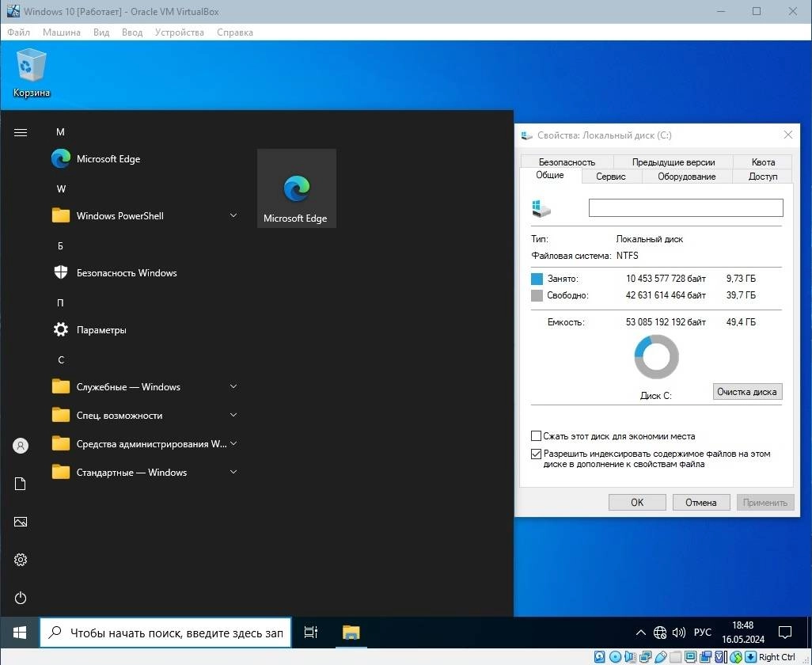
Task: Open Pictures icon in Start sidebar
Action: (x=21, y=522)
